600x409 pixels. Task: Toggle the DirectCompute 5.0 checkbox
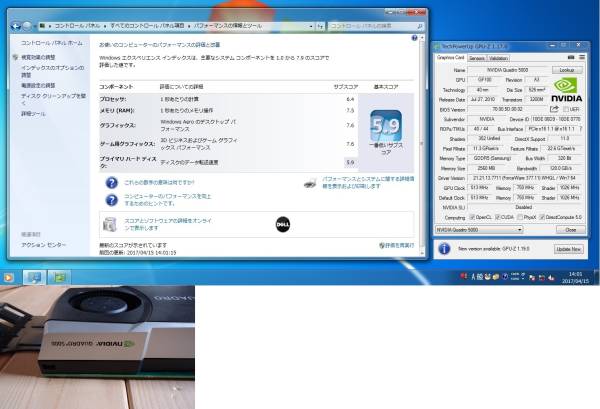coord(542,217)
